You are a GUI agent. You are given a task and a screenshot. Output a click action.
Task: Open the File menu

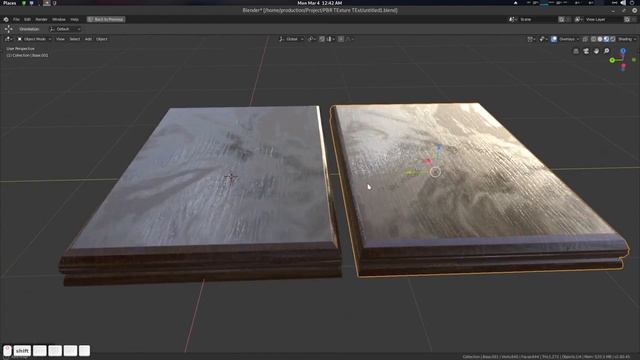[16, 19]
